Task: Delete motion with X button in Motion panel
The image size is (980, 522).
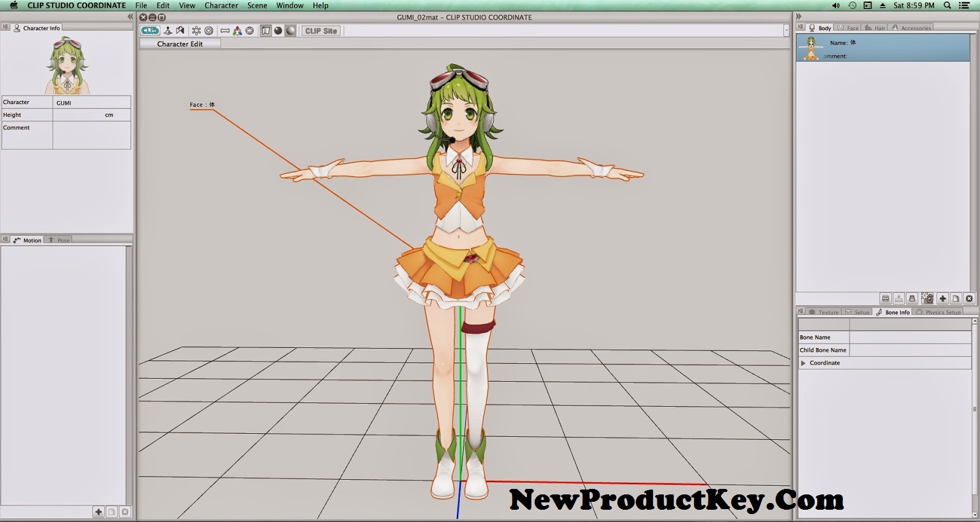Action: [125, 512]
